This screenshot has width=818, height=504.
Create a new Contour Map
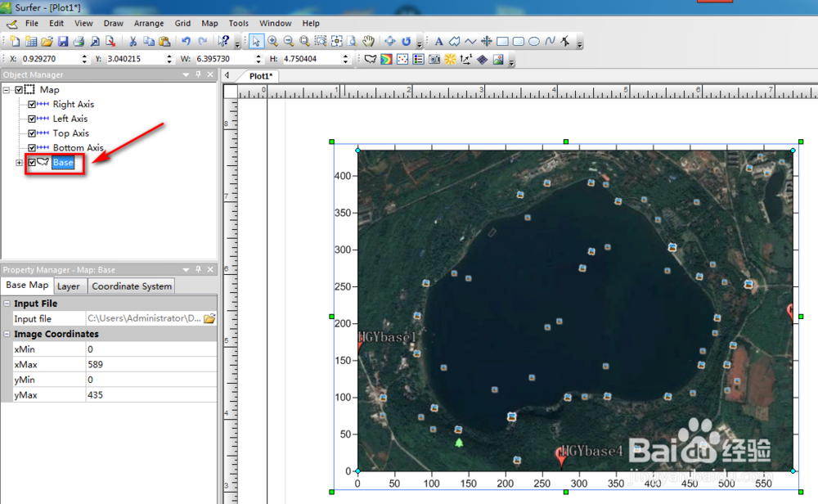coord(386,59)
